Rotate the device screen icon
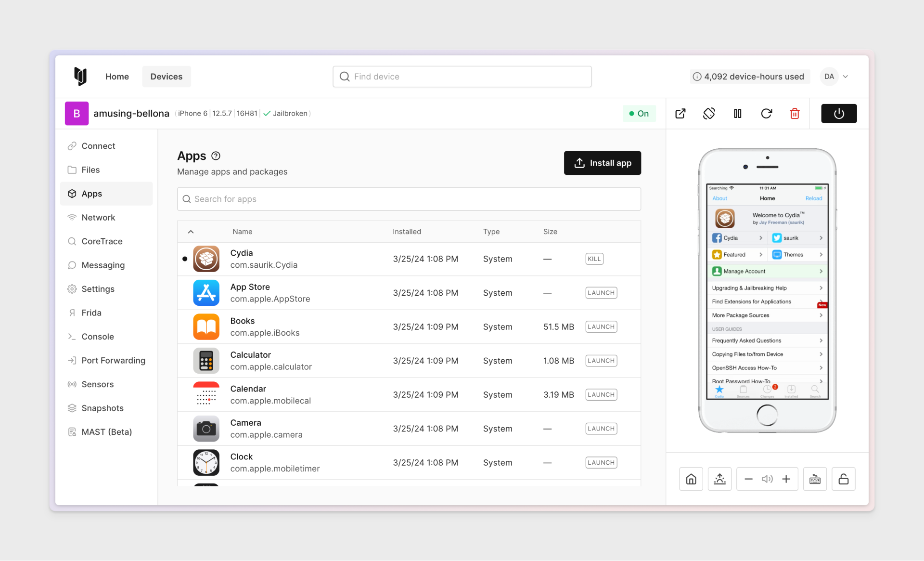The image size is (924, 561). pyautogui.click(x=709, y=114)
